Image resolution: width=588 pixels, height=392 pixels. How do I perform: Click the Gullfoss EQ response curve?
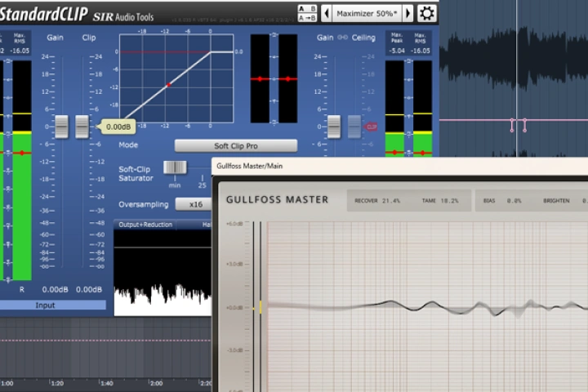pyautogui.click(x=427, y=307)
